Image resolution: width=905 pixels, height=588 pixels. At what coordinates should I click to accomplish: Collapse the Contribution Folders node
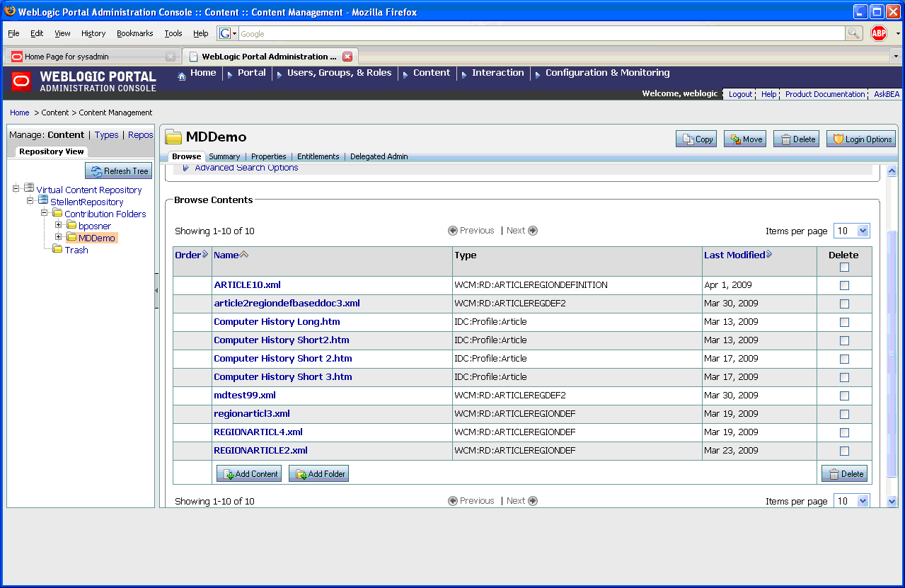click(45, 212)
